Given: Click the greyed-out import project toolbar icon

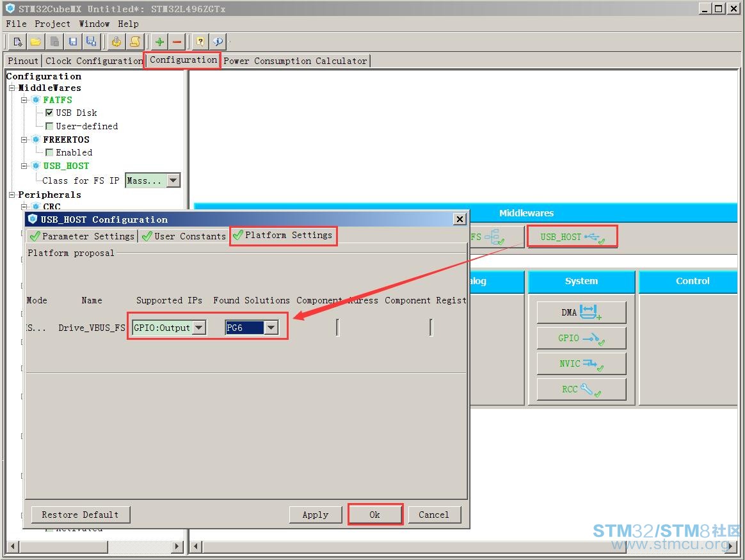Looking at the screenshot, I should [x=54, y=42].
